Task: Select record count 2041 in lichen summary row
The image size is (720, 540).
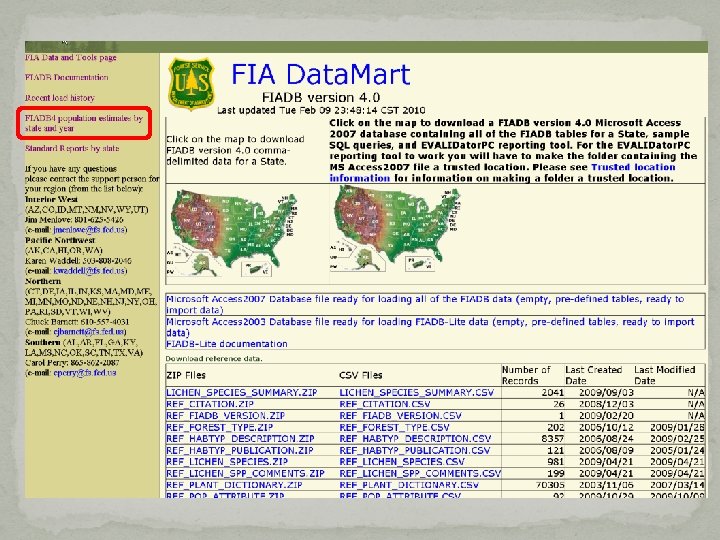Action: [x=552, y=393]
